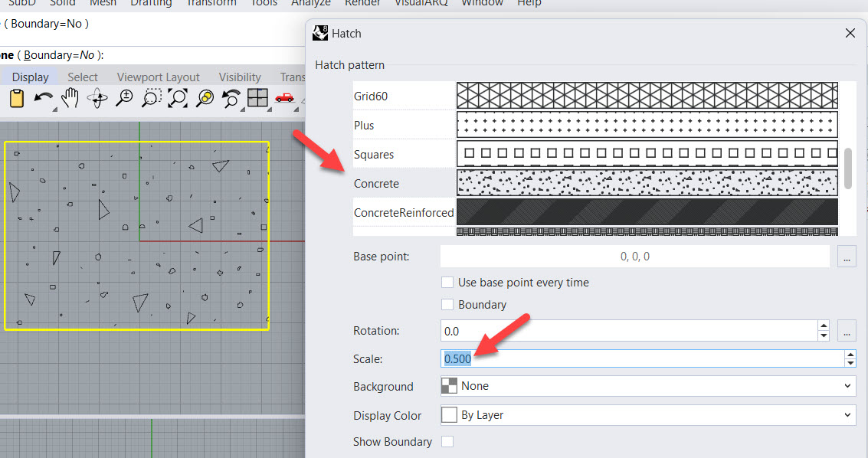868x458 pixels.
Task: Increase Rotation with the up stepper arrow
Action: [824, 326]
